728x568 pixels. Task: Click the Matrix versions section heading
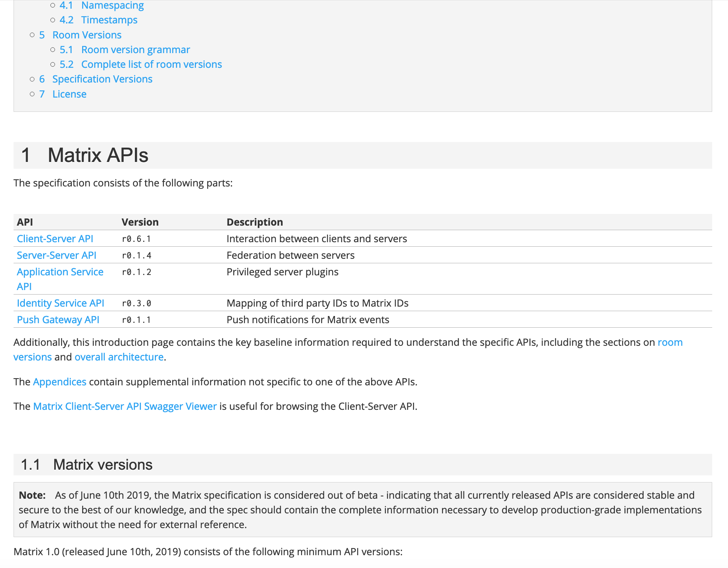[x=86, y=464]
